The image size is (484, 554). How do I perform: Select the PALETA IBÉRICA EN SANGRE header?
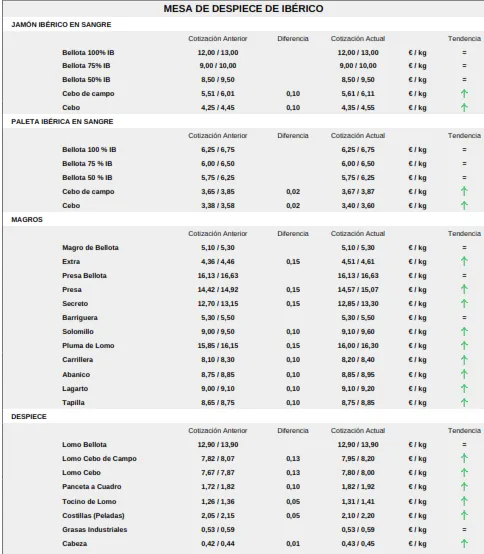tap(62, 122)
